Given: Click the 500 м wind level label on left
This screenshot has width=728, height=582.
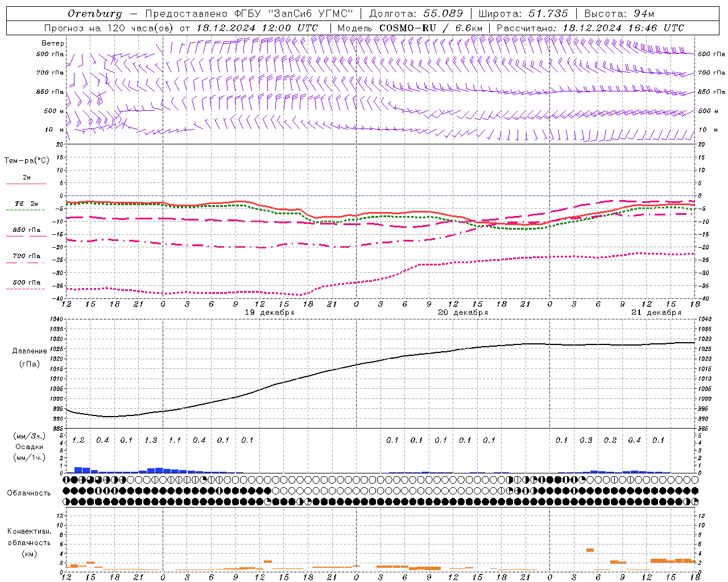Looking at the screenshot, I should [x=54, y=111].
